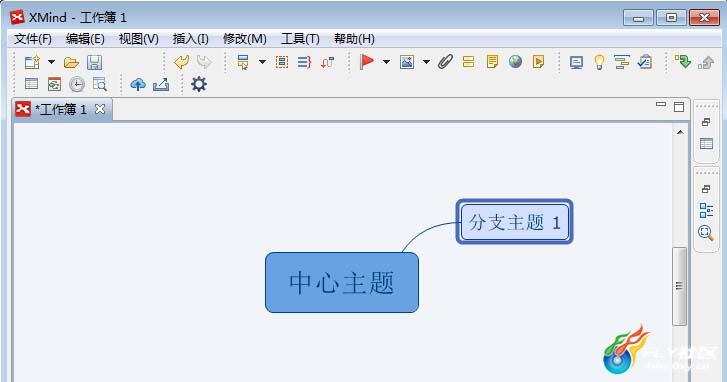Image resolution: width=727 pixels, height=382 pixels.
Task: Open preferences with the gear icon
Action: (x=199, y=84)
